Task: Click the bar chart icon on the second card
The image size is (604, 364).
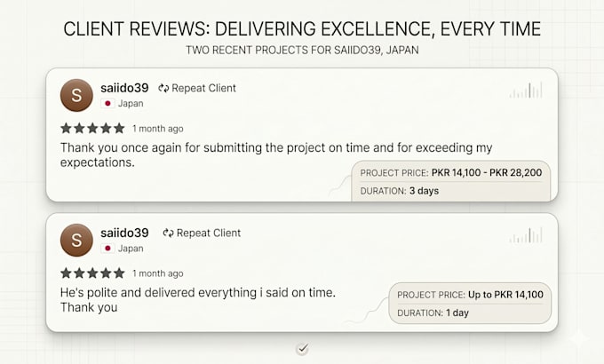Action: coord(526,235)
